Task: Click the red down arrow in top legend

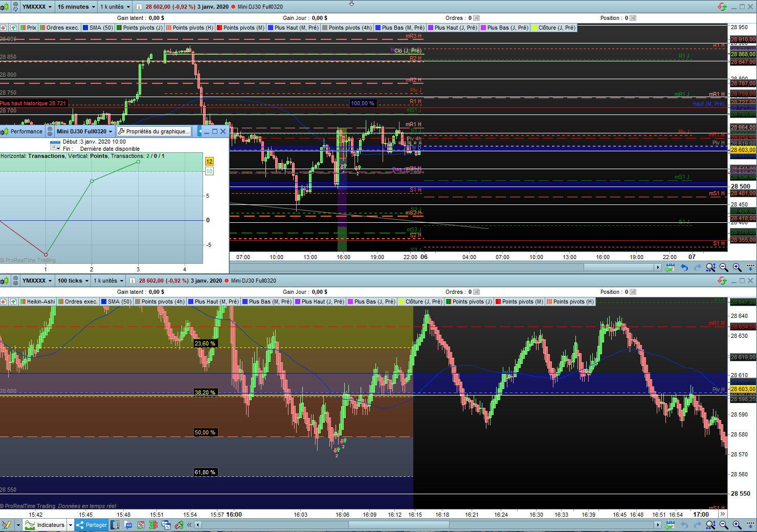Action: coord(4,28)
